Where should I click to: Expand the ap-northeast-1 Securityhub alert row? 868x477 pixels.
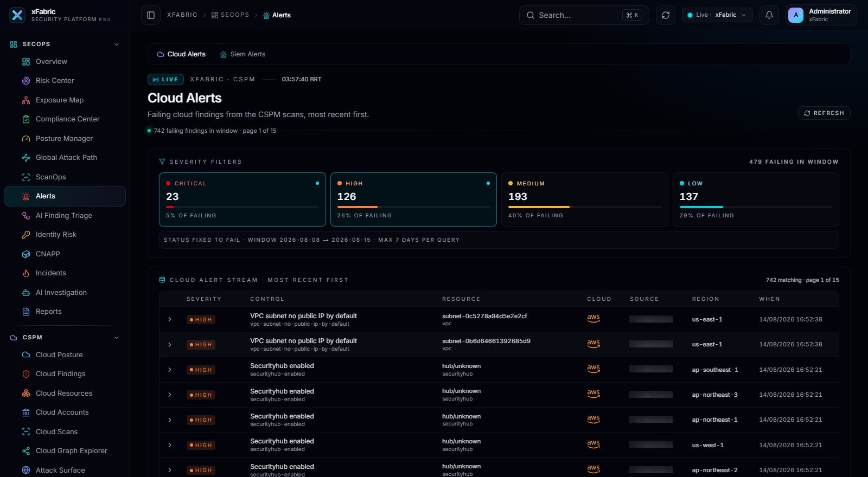[170, 420]
